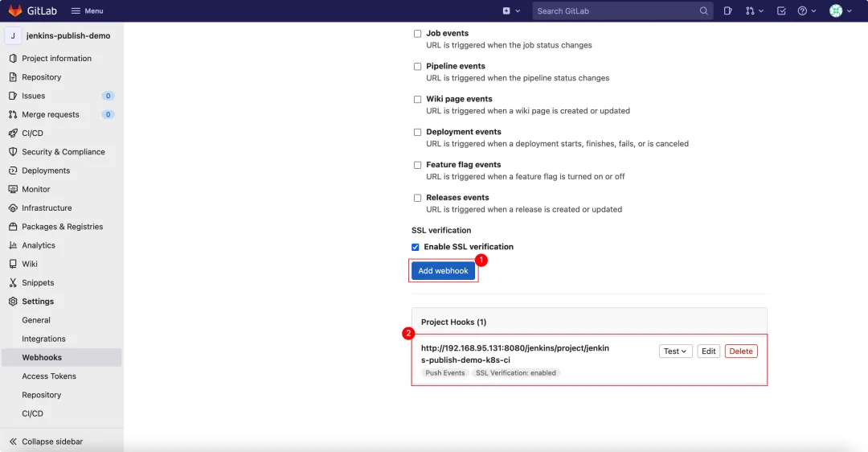Click the Snippets scissors icon
Image resolution: width=868 pixels, height=452 pixels.
(x=13, y=282)
